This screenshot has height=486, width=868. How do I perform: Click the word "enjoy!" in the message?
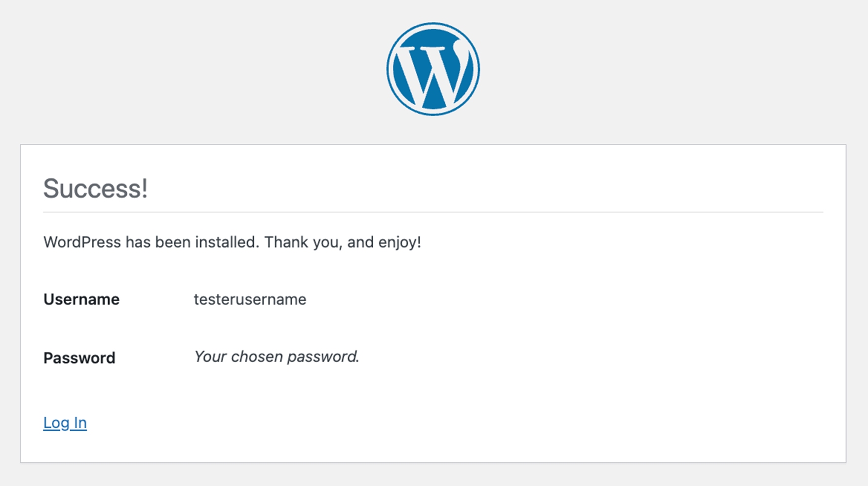(x=399, y=242)
